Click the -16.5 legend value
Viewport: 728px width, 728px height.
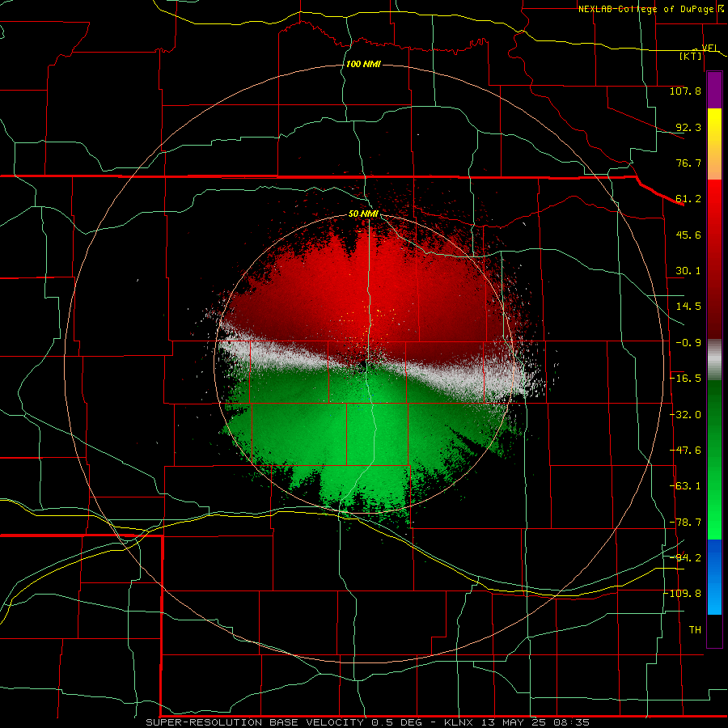(x=685, y=379)
